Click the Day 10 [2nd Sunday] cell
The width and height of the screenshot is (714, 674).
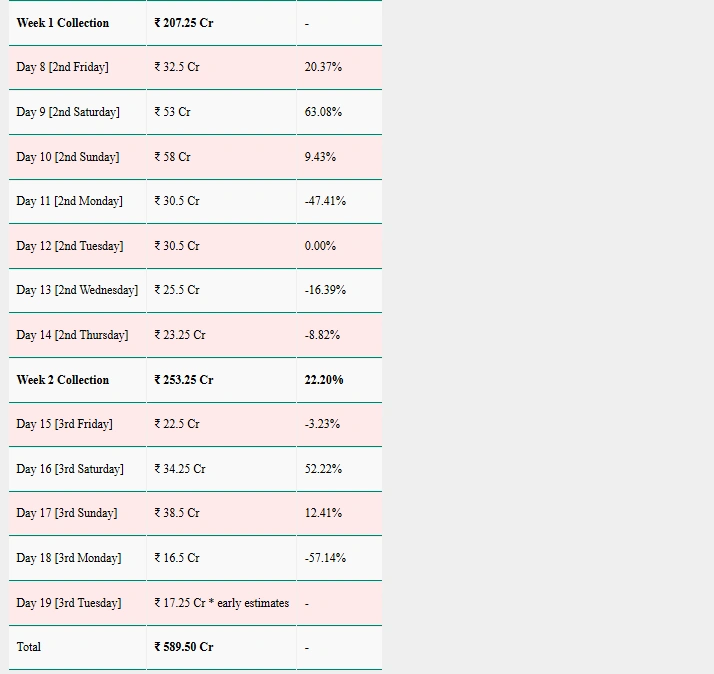[67, 157]
